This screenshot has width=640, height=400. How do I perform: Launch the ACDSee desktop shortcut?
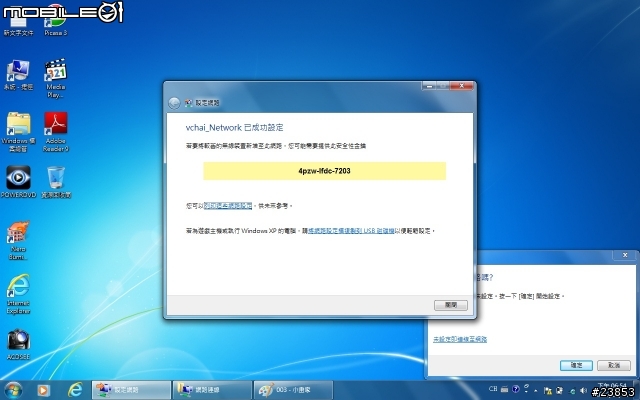pos(18,344)
